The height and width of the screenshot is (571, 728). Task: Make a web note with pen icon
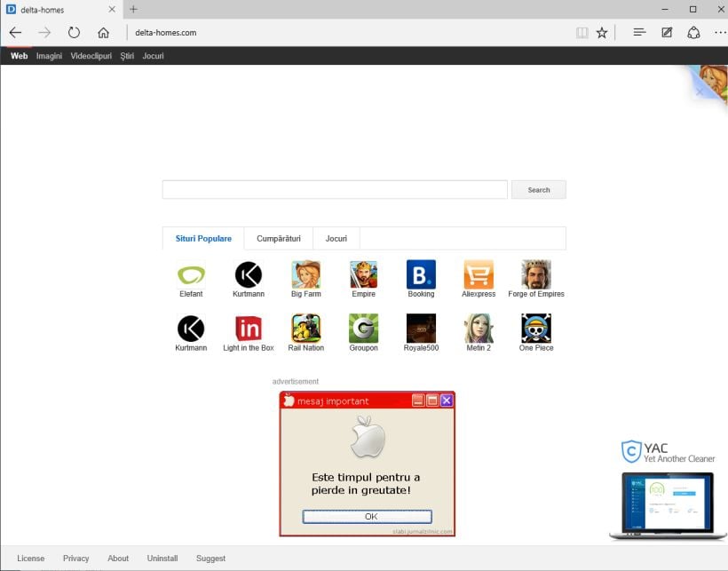pos(667,32)
